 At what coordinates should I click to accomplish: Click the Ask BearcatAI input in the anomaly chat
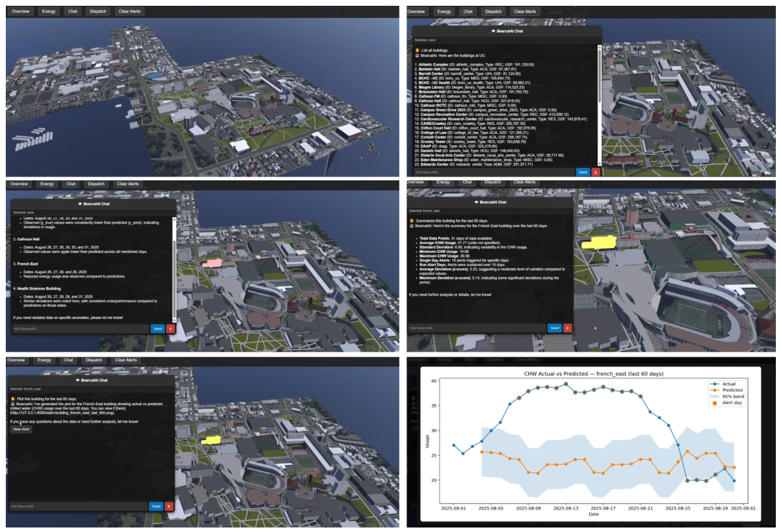click(x=80, y=328)
